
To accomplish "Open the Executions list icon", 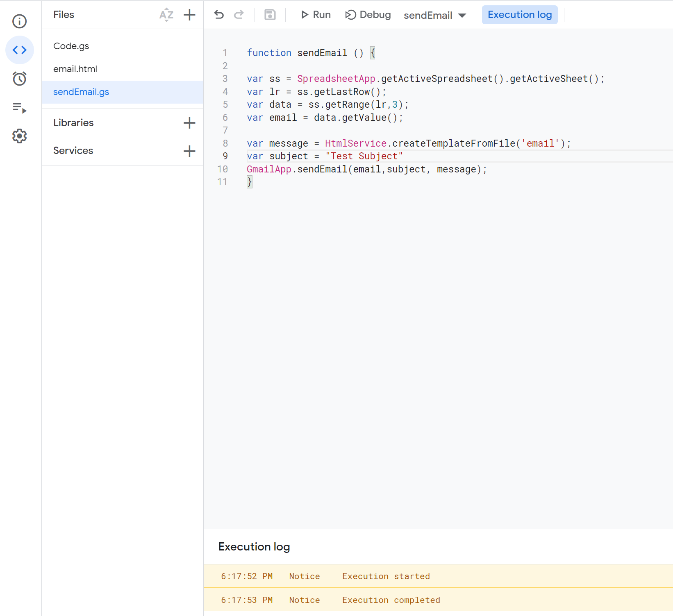I will [x=19, y=108].
